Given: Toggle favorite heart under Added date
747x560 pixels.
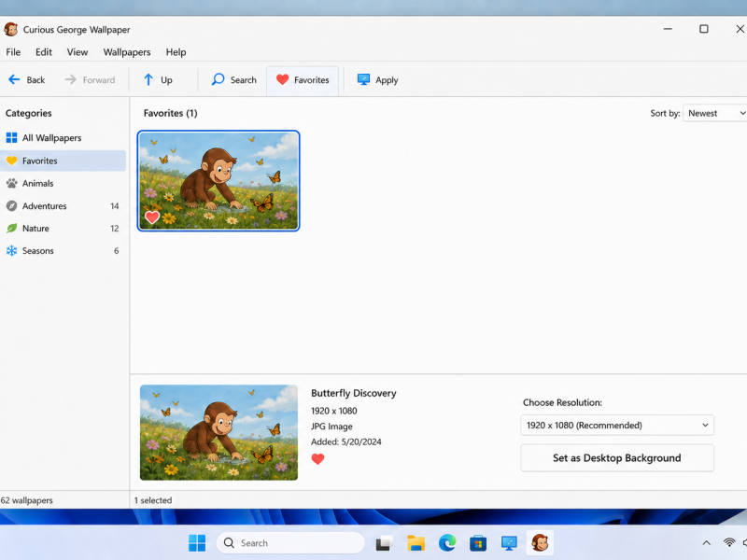Looking at the screenshot, I should pyautogui.click(x=317, y=458).
